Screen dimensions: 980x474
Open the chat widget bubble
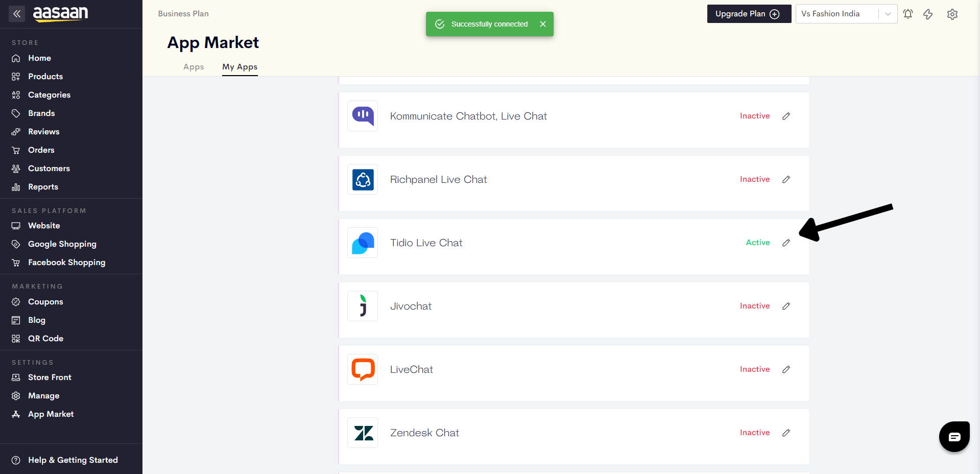[954, 437]
